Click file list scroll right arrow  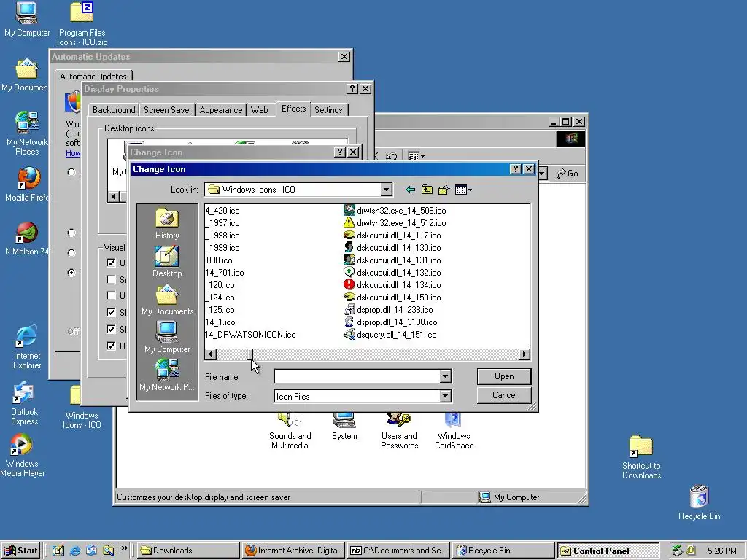tap(525, 354)
